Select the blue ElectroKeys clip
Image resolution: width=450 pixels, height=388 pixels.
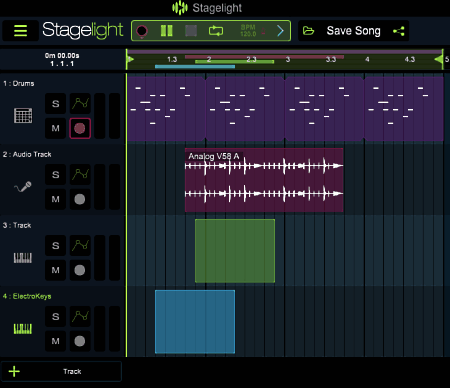195,322
